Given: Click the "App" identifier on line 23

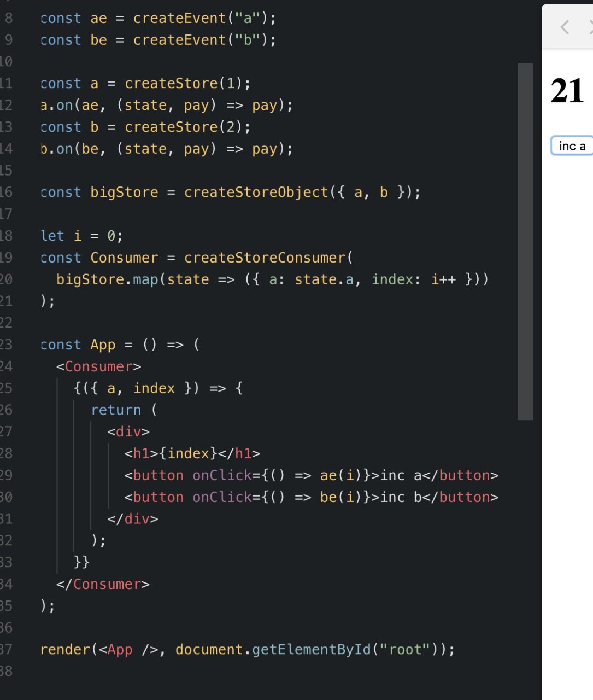Looking at the screenshot, I should pyautogui.click(x=103, y=345).
